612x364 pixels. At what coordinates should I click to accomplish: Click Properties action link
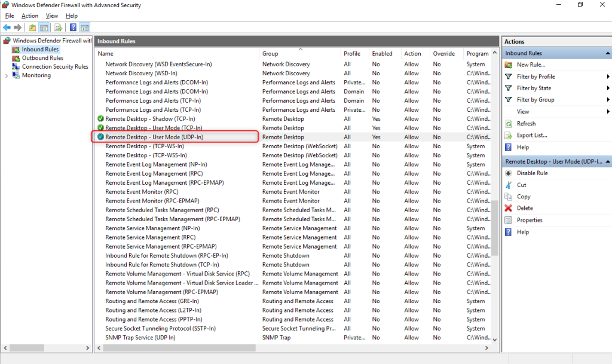pyautogui.click(x=530, y=220)
